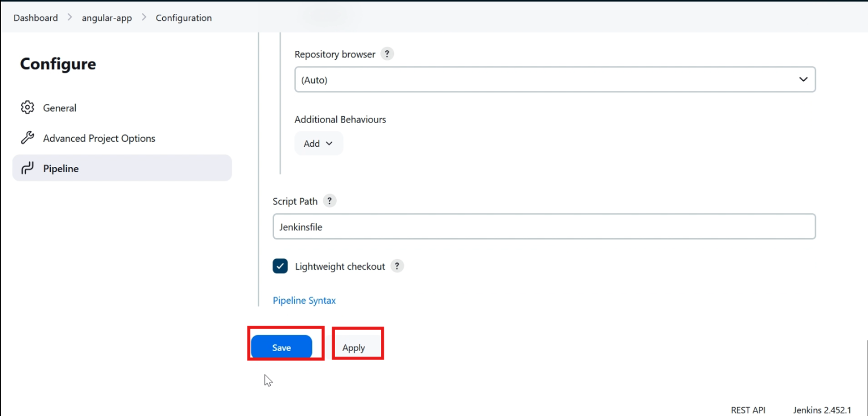Switch to Advanced Project Options section
Viewport: 868px width, 416px height.
pyautogui.click(x=99, y=138)
